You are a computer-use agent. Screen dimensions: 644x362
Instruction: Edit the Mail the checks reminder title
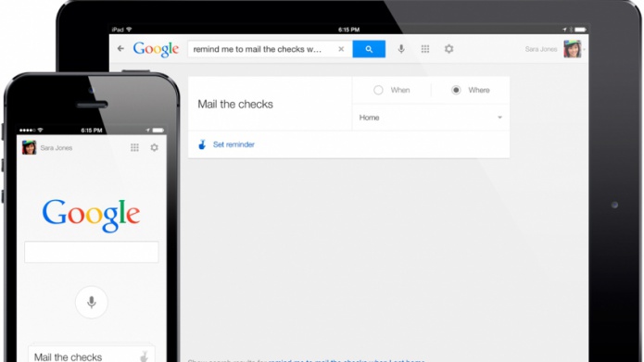pyautogui.click(x=235, y=105)
